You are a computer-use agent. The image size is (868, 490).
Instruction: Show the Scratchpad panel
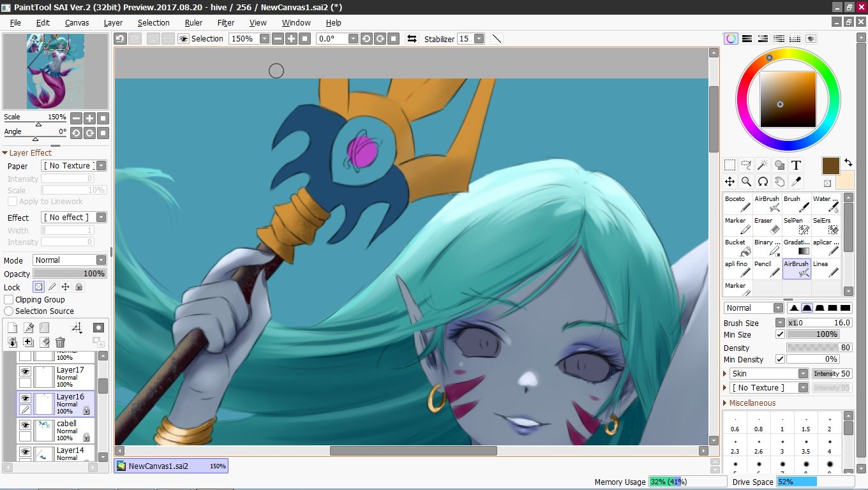[x=811, y=39]
